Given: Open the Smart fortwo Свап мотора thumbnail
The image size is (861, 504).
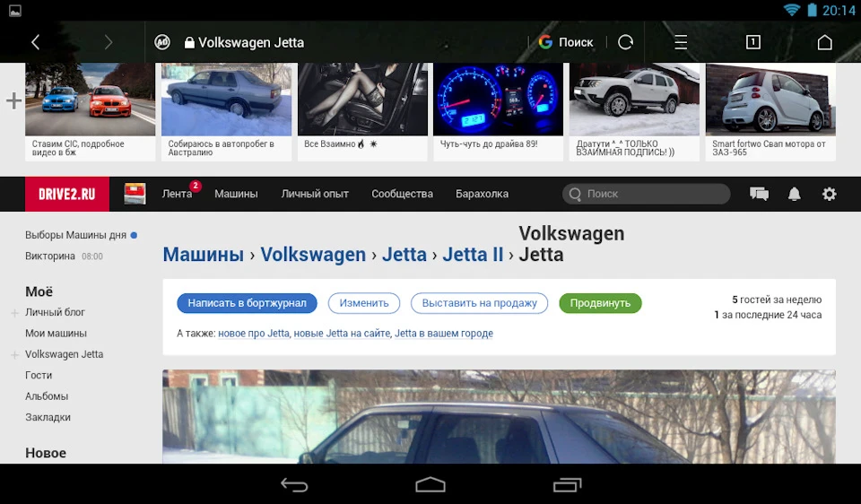Looking at the screenshot, I should tap(770, 111).
